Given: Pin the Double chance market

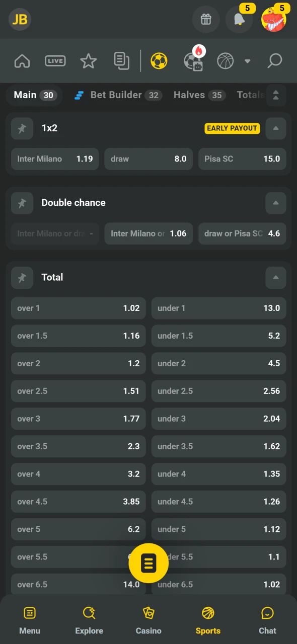Looking at the screenshot, I should 22,203.
